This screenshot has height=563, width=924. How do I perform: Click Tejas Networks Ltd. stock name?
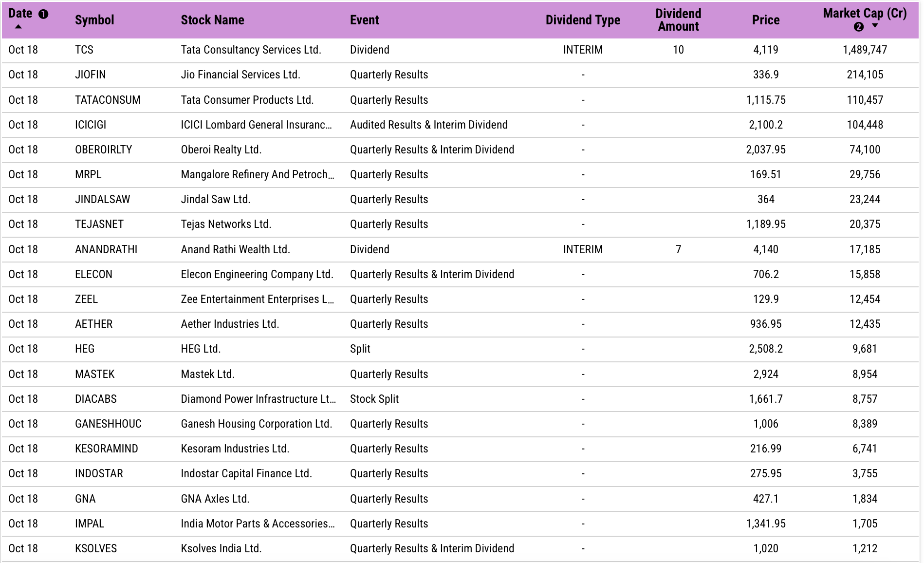[226, 224]
